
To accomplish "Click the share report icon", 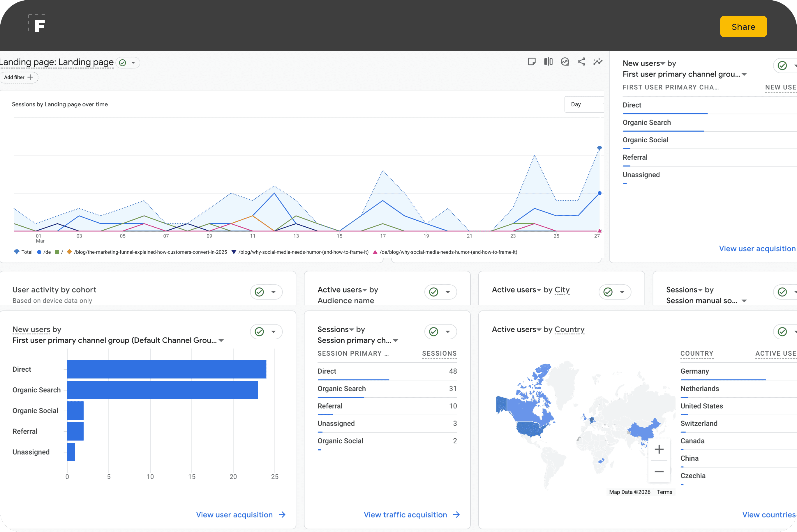I will point(581,61).
